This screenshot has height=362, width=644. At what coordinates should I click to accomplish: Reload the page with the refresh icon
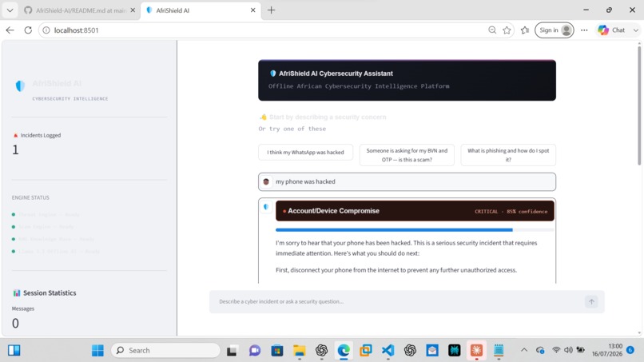point(28,30)
